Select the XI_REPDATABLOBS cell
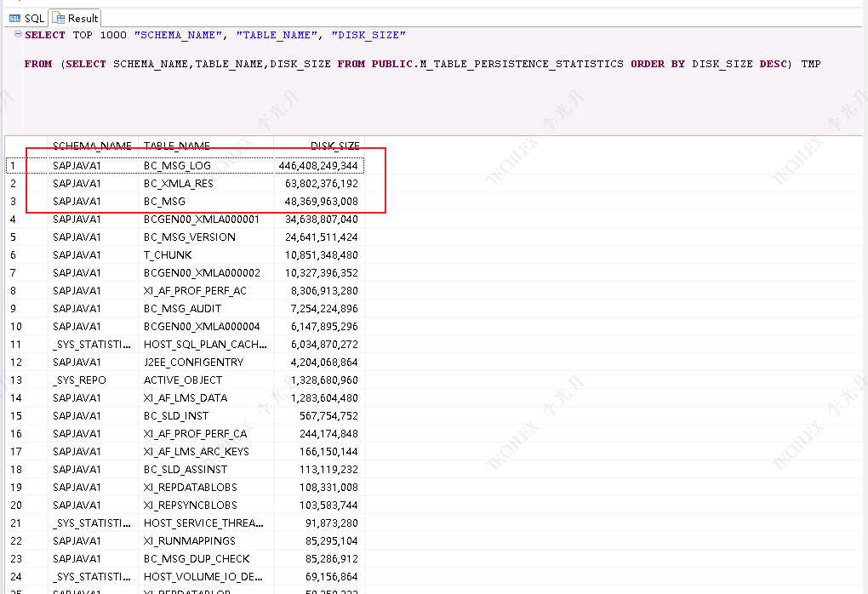This screenshot has width=868, height=594. 206,487
